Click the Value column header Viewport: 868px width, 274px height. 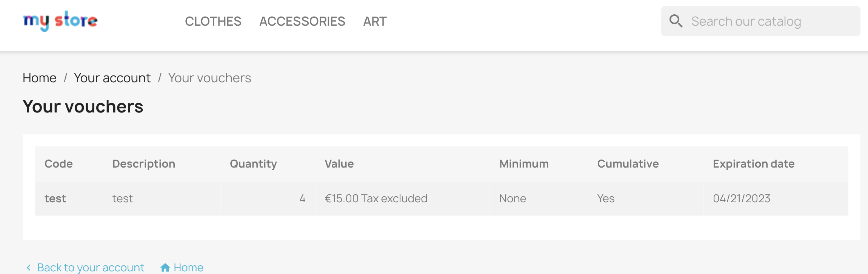tap(339, 163)
